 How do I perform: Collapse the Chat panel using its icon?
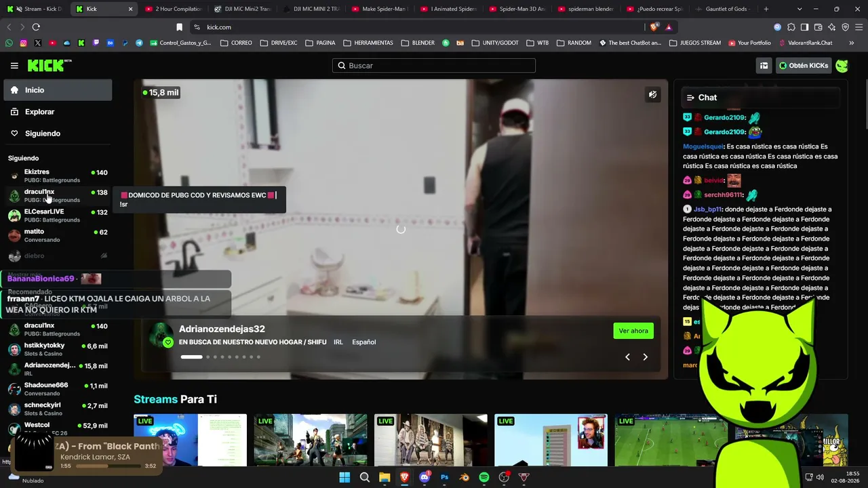click(x=690, y=98)
